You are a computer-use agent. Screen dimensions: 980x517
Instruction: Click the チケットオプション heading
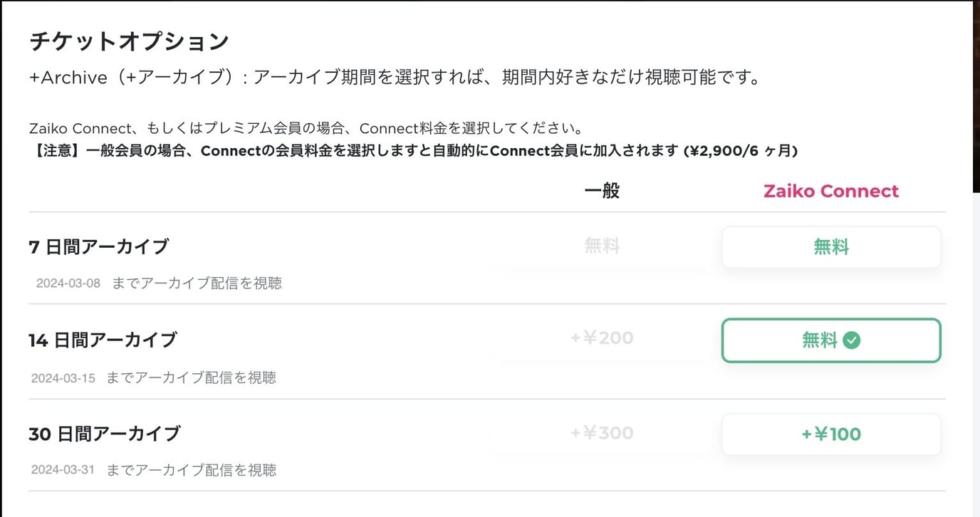(128, 41)
